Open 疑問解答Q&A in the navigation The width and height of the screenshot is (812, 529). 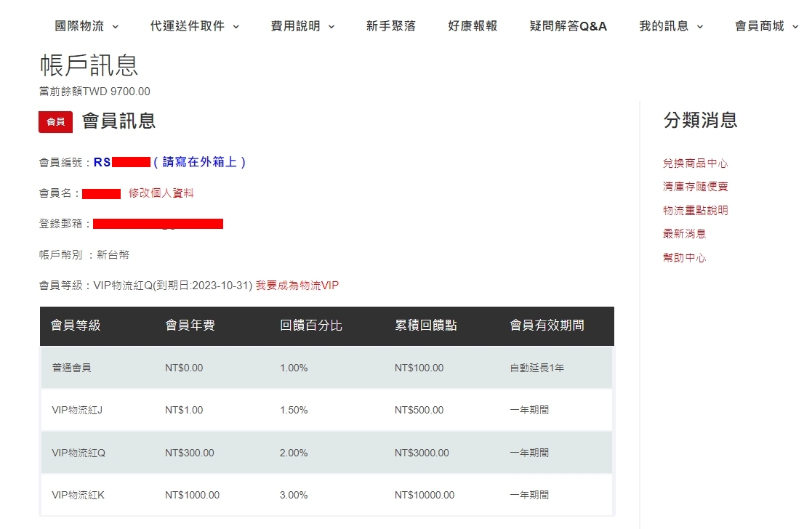568,26
